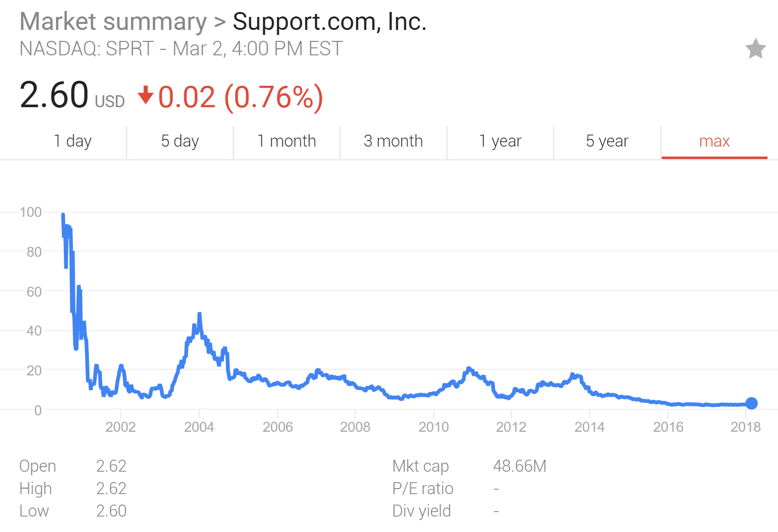Click the star favorite icon
Image resolution: width=778 pixels, height=532 pixels.
tap(756, 48)
